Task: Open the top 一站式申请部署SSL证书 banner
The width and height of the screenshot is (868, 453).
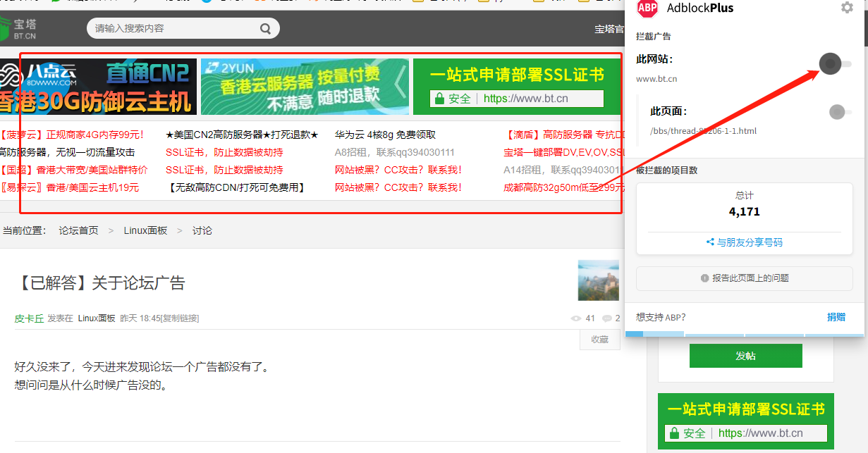Action: coord(517,87)
